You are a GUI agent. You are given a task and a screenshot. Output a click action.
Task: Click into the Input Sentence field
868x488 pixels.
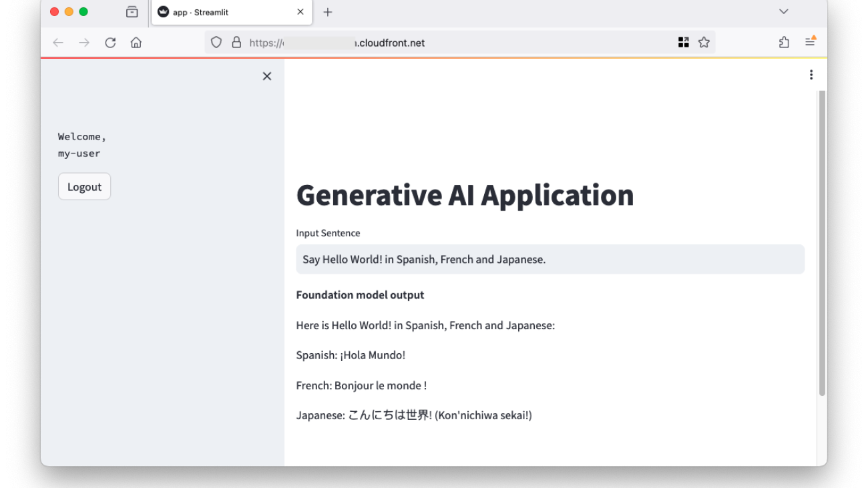click(550, 259)
